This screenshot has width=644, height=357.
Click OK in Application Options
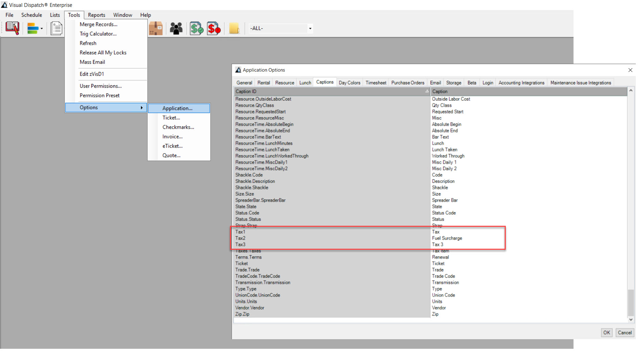pos(607,332)
